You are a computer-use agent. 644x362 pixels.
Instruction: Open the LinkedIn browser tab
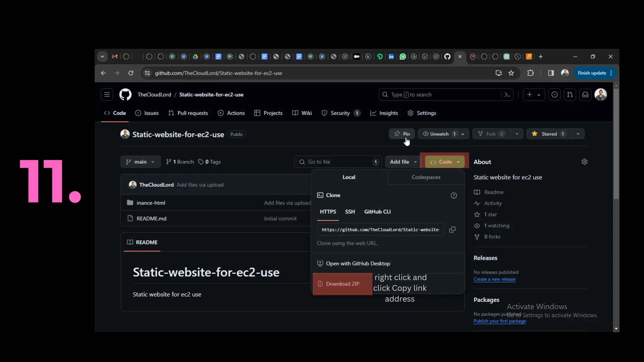coord(391,57)
